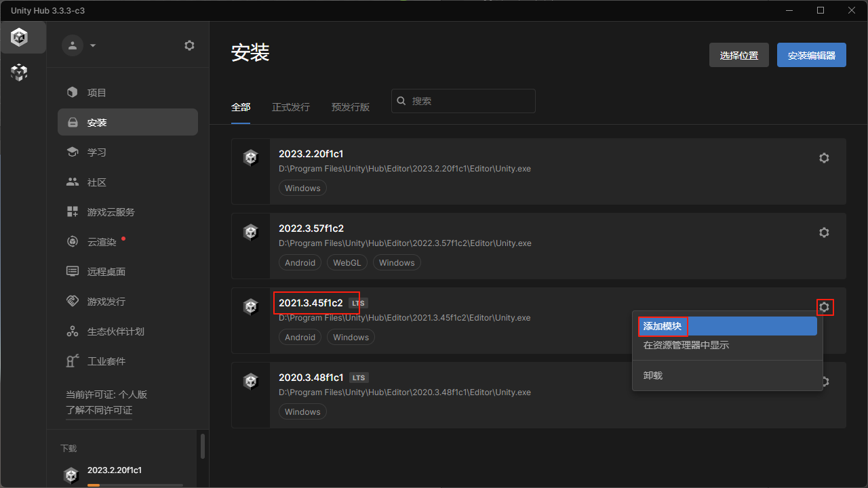Click Windows tag under 2020.3.48f1c1
This screenshot has height=488, width=868.
[x=302, y=411]
